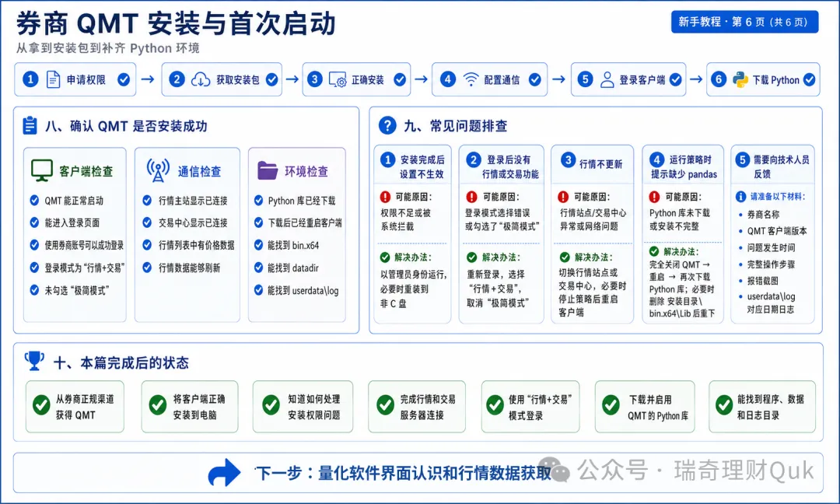Click the bullet text 完整操作步骤
The height and width of the screenshot is (504, 840).
(x=771, y=264)
